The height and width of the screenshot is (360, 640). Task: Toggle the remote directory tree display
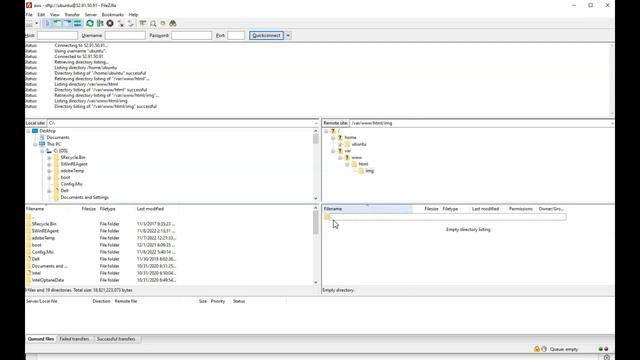click(x=67, y=24)
